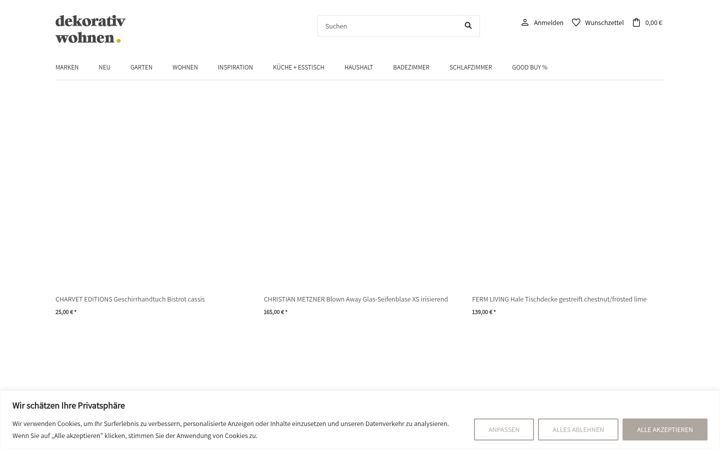
Task: Open the GARTEN category
Action: point(141,67)
